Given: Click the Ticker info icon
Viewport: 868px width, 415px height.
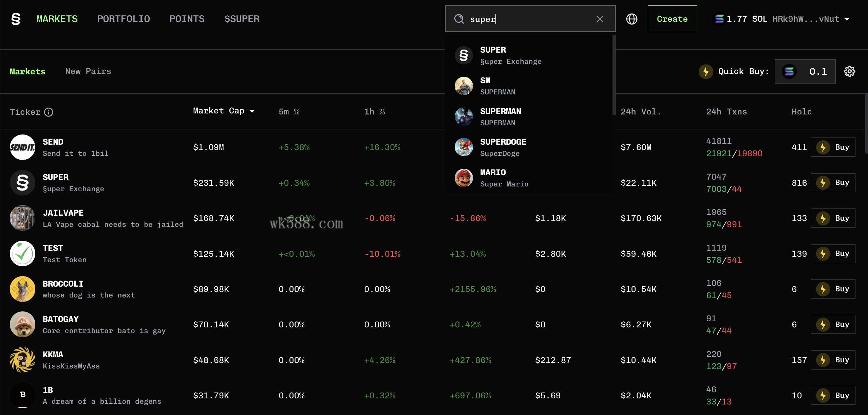Looking at the screenshot, I should 49,112.
